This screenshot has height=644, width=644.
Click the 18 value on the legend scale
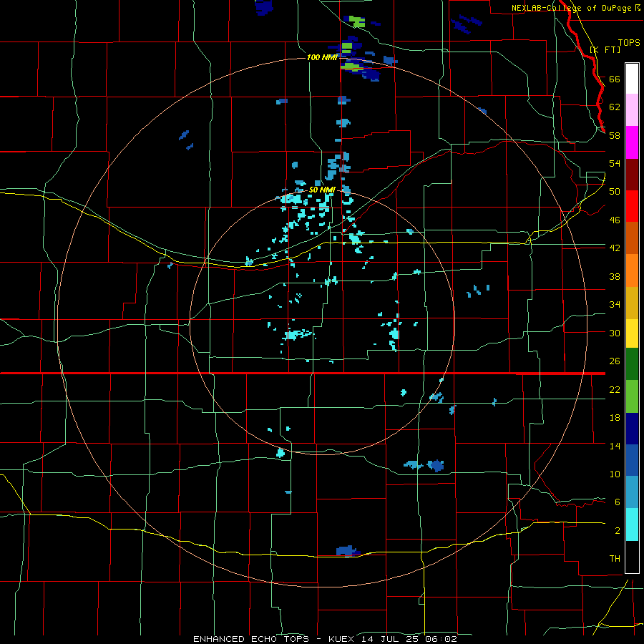[615, 418]
